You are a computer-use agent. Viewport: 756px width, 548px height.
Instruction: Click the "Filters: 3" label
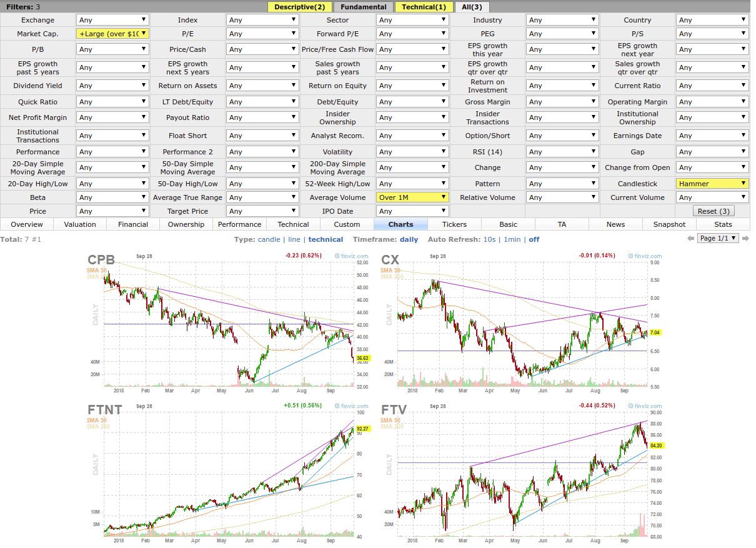click(x=24, y=7)
